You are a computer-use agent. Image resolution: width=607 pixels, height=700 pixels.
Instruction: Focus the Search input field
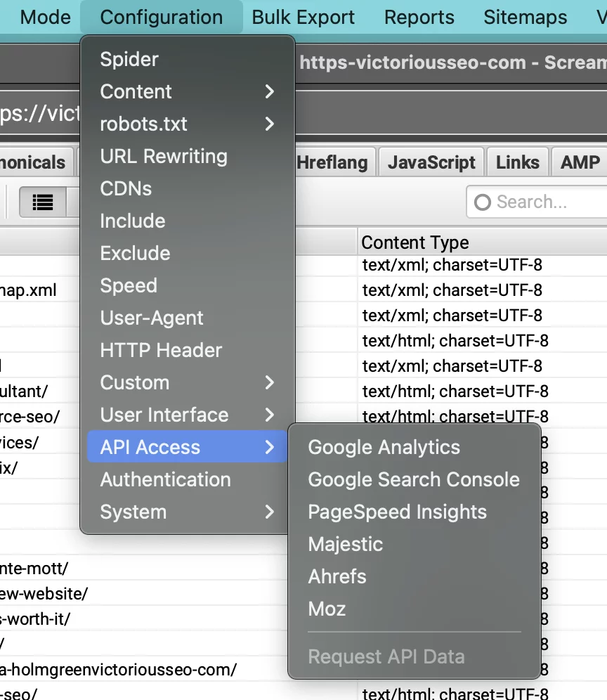pos(537,202)
